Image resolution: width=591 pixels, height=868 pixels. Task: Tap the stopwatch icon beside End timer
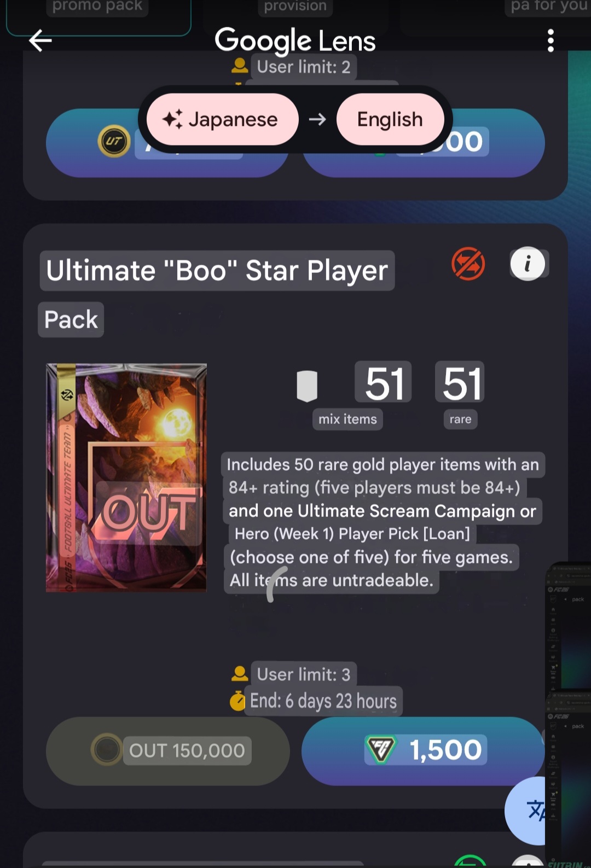[x=238, y=701]
